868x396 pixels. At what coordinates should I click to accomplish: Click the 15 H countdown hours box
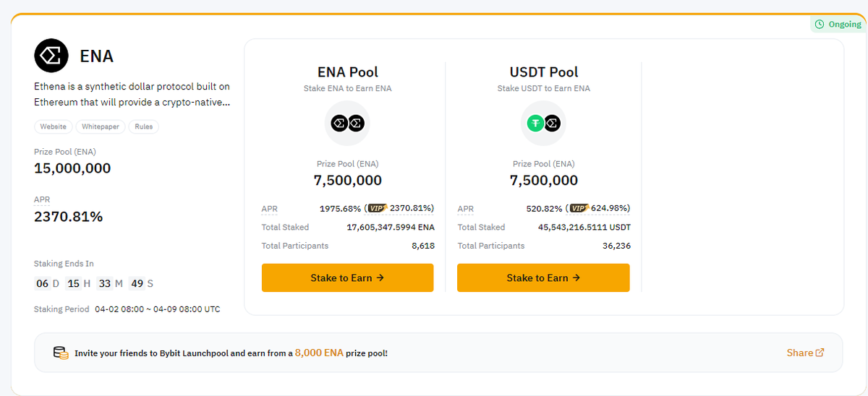(74, 283)
